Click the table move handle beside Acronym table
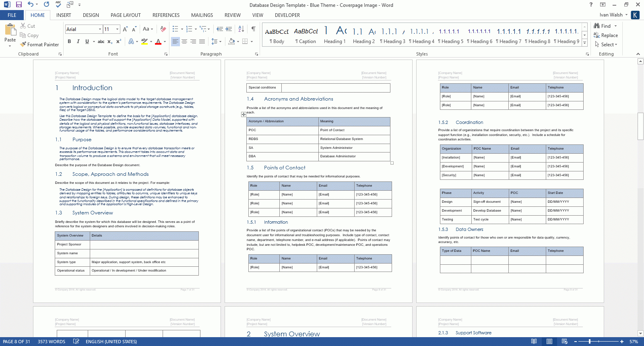The width and height of the screenshot is (644, 346). coord(244,115)
